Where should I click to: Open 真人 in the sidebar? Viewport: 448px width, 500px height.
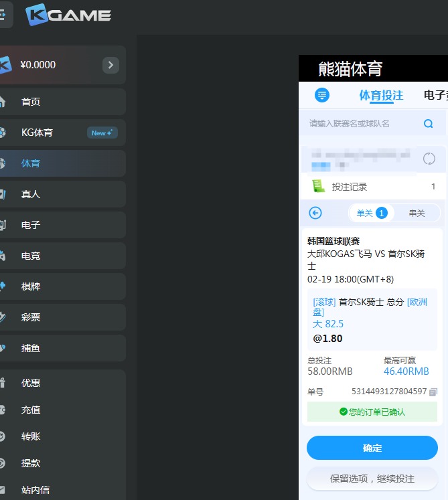click(62, 194)
